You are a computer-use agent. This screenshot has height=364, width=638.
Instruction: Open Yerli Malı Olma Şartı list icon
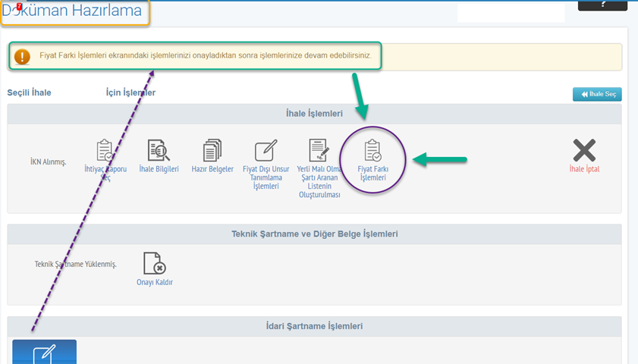click(x=318, y=151)
